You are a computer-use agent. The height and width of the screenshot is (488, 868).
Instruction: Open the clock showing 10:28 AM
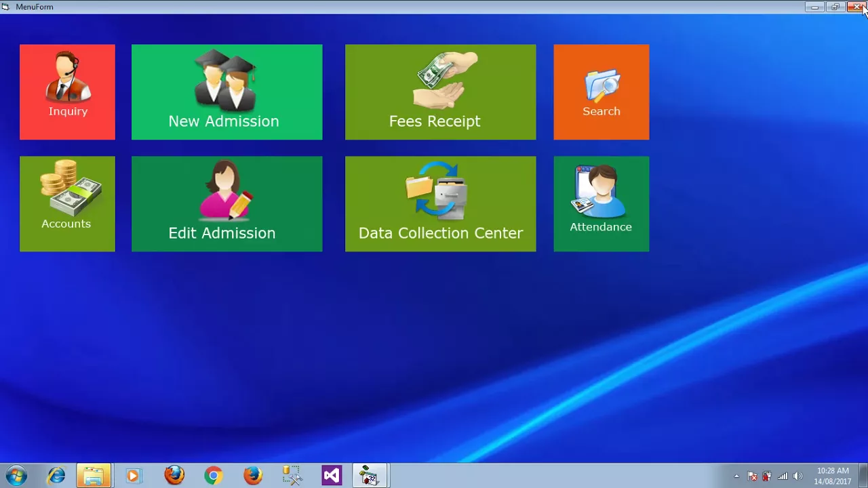tap(833, 476)
